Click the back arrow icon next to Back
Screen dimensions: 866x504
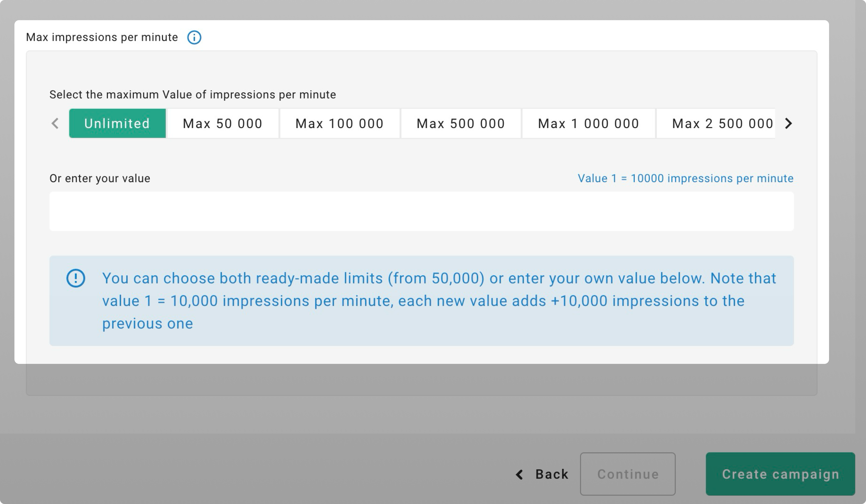tap(519, 474)
